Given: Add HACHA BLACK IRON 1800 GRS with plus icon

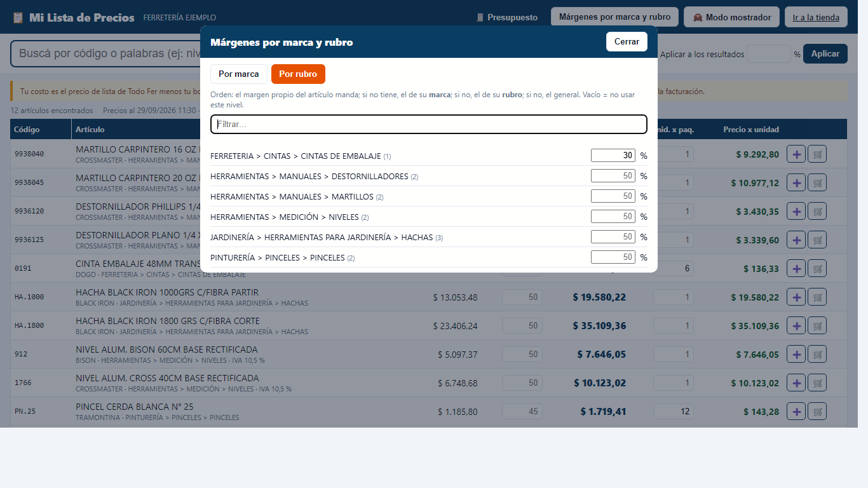Looking at the screenshot, I should [x=796, y=325].
